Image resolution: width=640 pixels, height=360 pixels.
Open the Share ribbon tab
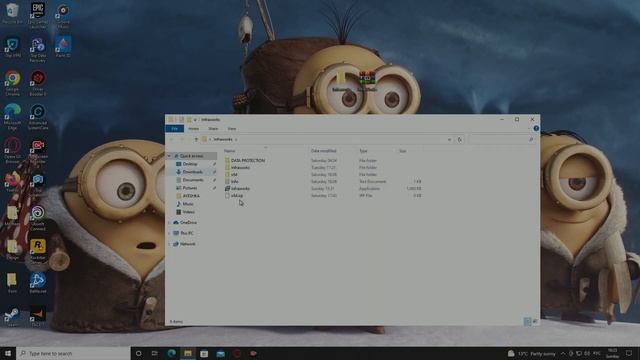coord(213,129)
